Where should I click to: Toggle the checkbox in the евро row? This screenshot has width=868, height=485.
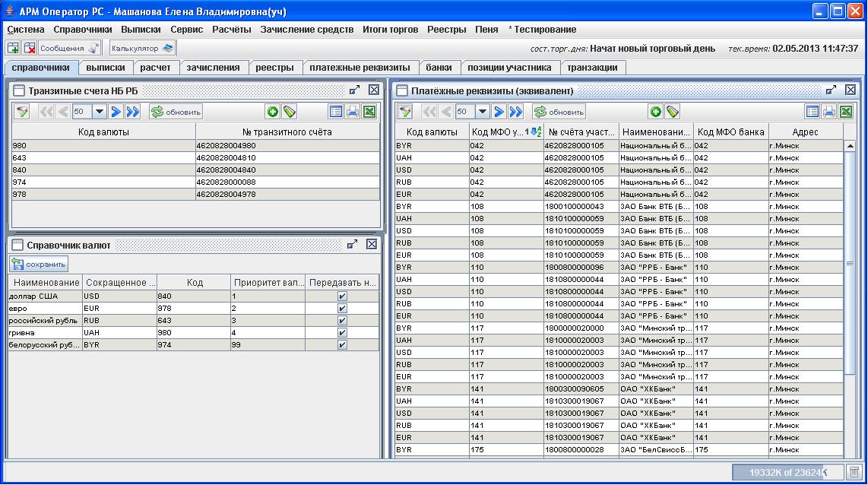[342, 309]
